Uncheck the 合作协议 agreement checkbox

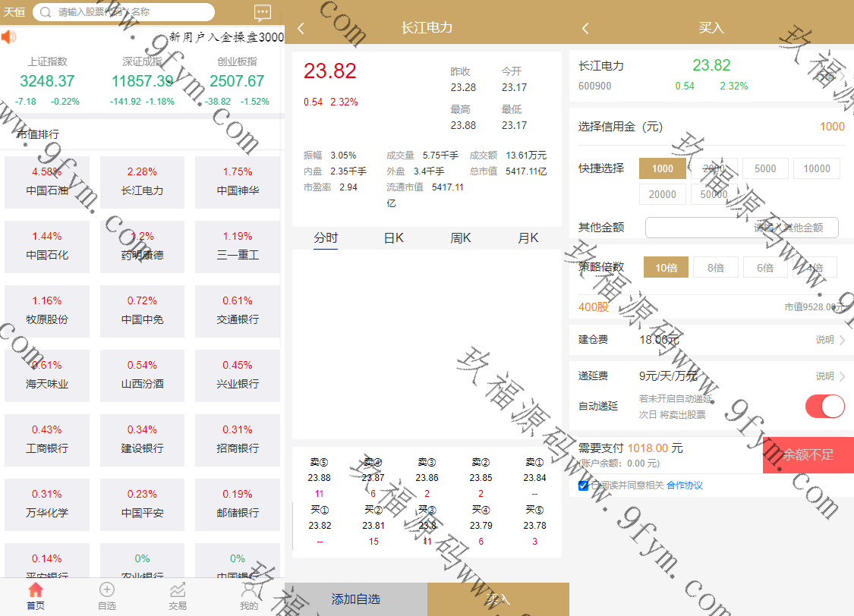pyautogui.click(x=583, y=486)
